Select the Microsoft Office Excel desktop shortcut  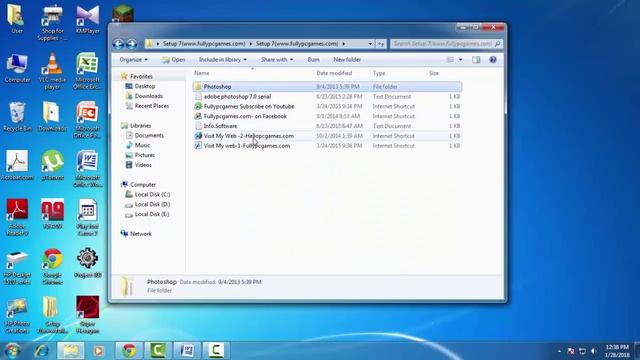pyautogui.click(x=87, y=71)
